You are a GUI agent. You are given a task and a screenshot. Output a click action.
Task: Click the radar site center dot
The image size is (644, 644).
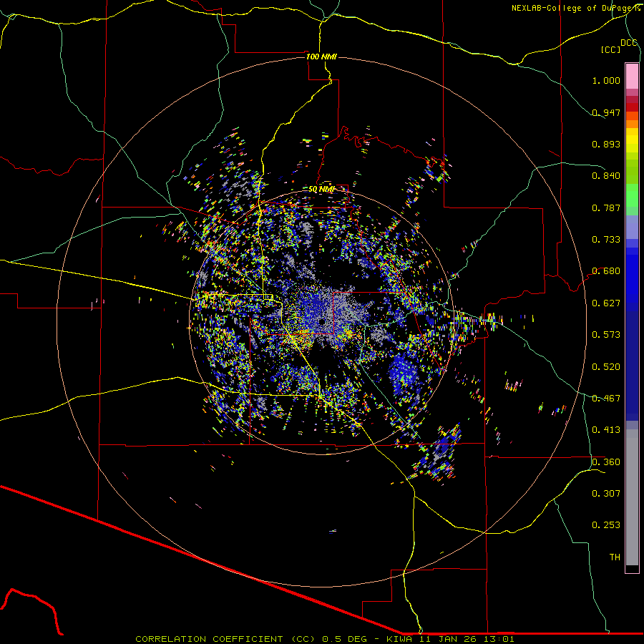pos(322,321)
